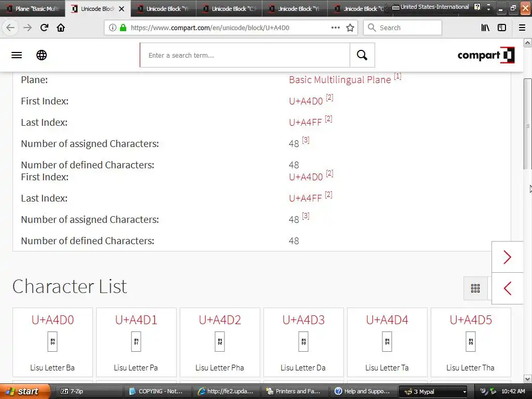Switch character list to grid view
The height and width of the screenshot is (399, 532).
tap(475, 288)
